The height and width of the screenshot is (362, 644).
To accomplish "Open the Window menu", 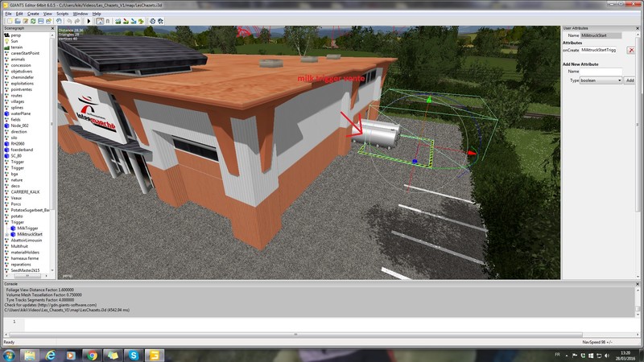I will pos(80,14).
